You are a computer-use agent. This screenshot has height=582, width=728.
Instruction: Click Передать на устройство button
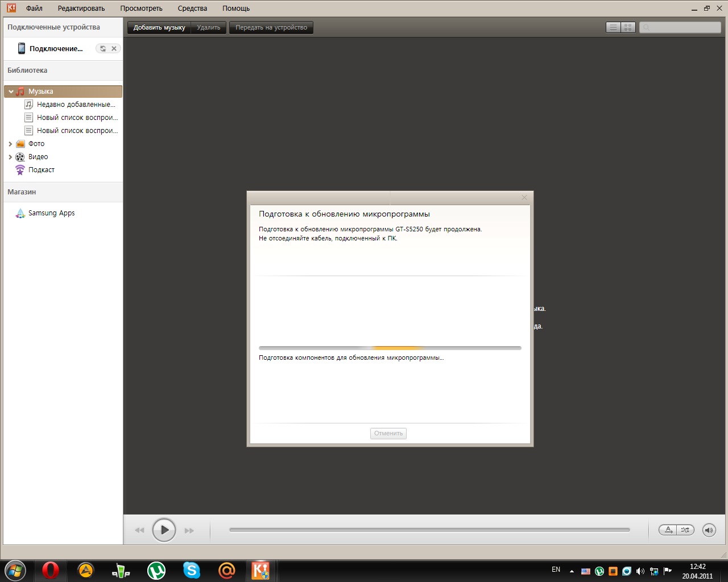271,27
